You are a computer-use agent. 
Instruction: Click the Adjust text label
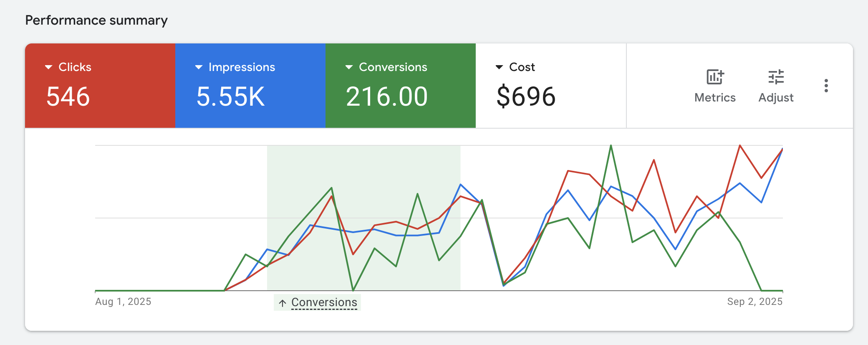776,98
